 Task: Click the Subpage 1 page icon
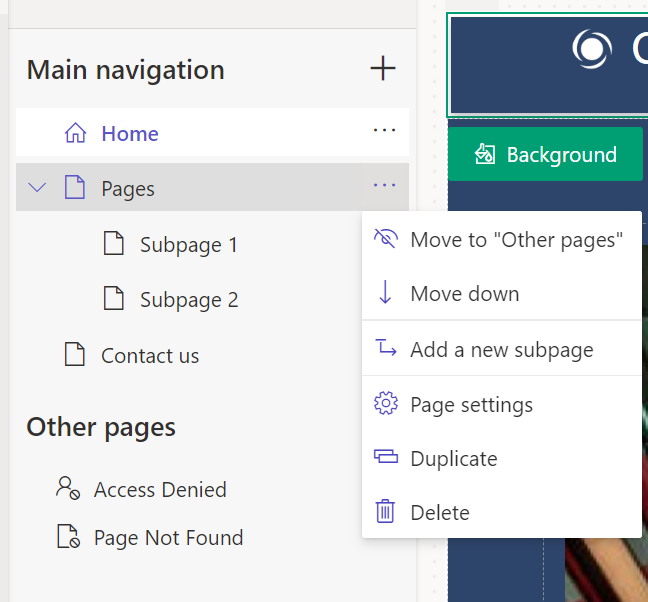tap(113, 243)
